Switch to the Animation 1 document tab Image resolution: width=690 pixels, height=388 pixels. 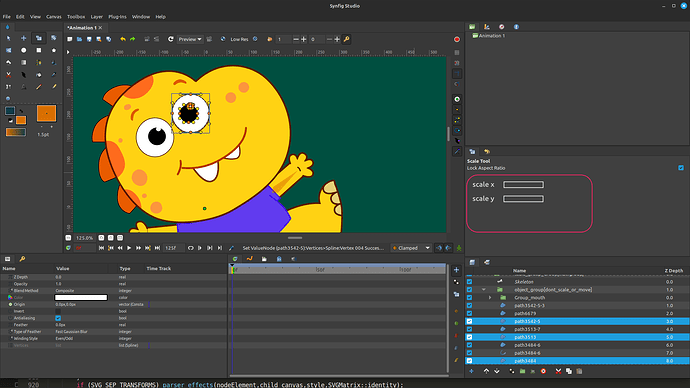pyautogui.click(x=81, y=28)
